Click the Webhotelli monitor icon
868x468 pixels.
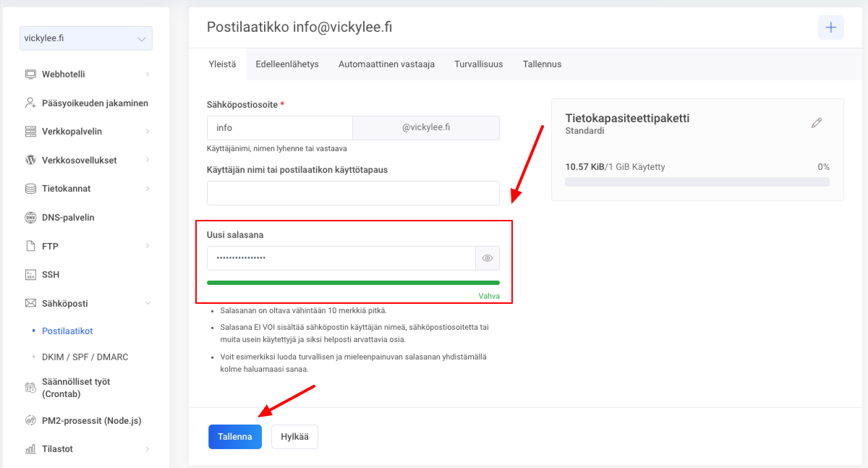30,74
